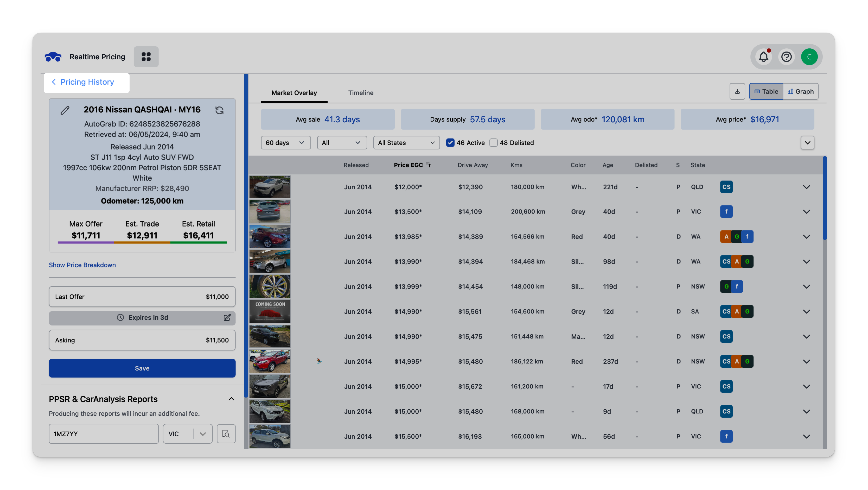Uncheck the 46 Active checkbox

point(450,143)
